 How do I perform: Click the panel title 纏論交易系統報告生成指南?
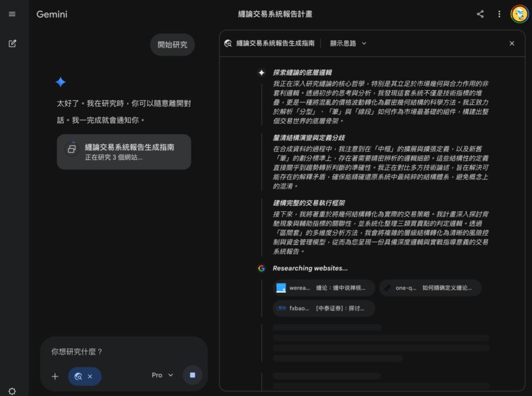pos(275,44)
